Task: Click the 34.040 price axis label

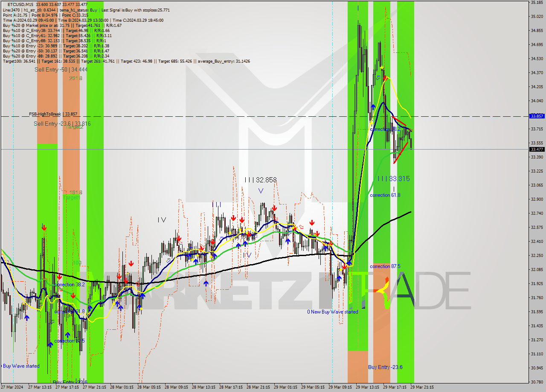Action: coord(537,101)
